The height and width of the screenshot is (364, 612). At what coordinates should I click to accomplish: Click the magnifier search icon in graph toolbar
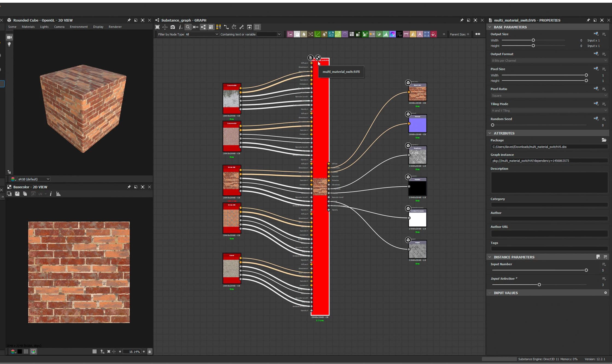tap(188, 27)
